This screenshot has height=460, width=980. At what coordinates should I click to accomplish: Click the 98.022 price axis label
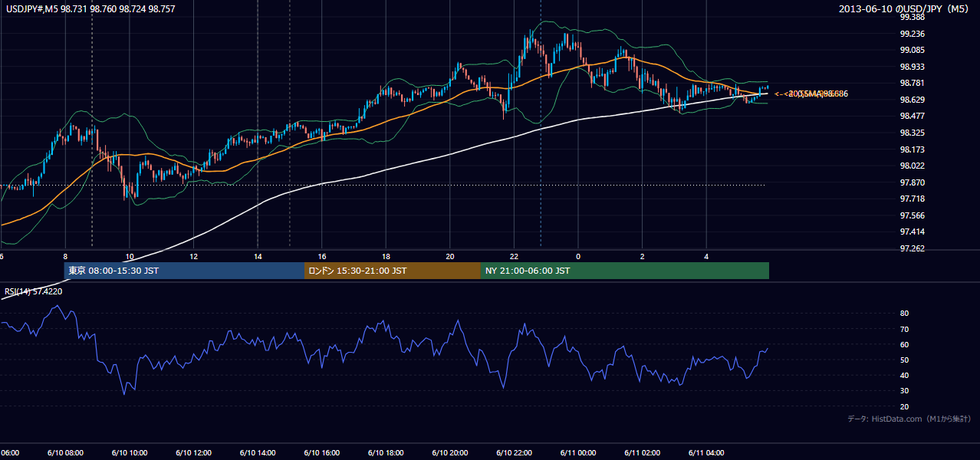(x=911, y=166)
